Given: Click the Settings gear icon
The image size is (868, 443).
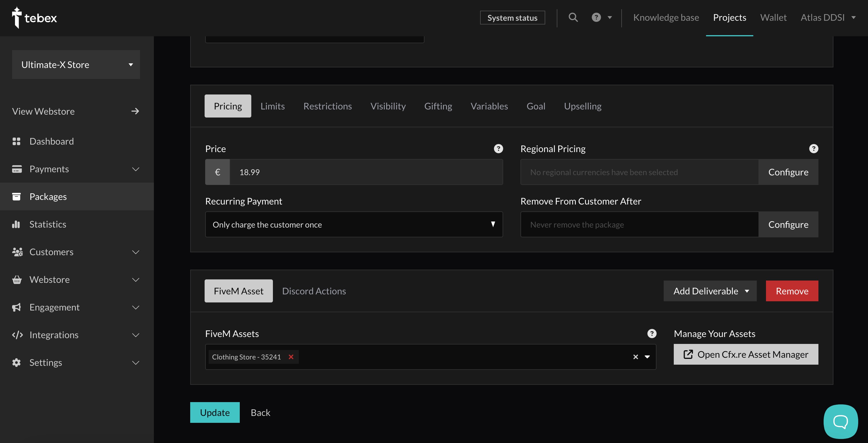Looking at the screenshot, I should pyautogui.click(x=16, y=362).
